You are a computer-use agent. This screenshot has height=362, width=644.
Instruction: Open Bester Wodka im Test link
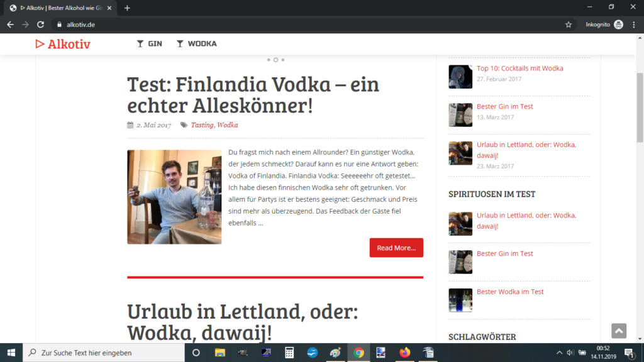tap(510, 292)
